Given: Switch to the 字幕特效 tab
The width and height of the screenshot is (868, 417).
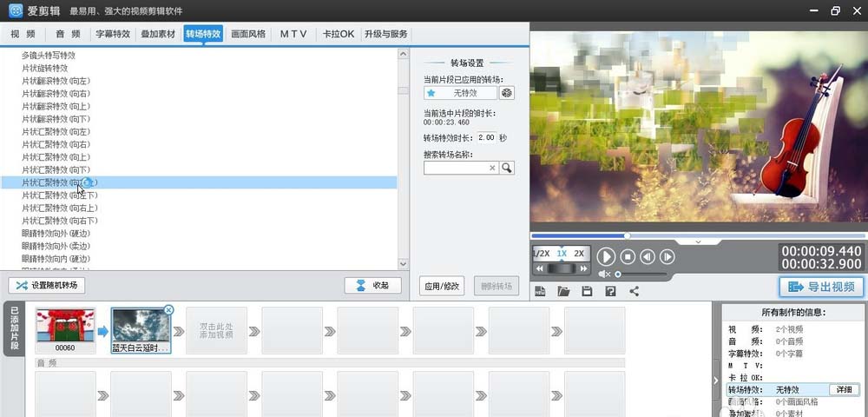Looking at the screenshot, I should pyautogui.click(x=111, y=34).
